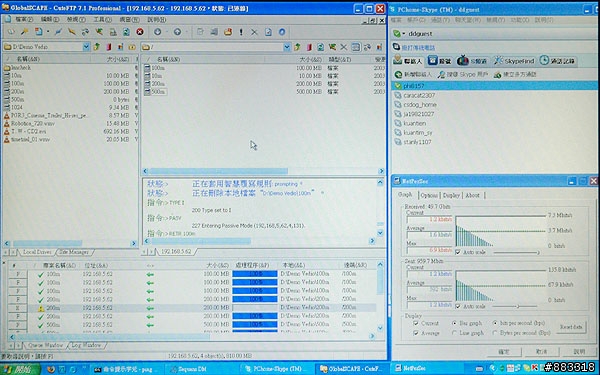Screen dimensions: 600x375
Task: Click the red stop transfer icon in CuteFTP toolbar
Action: (140, 32)
